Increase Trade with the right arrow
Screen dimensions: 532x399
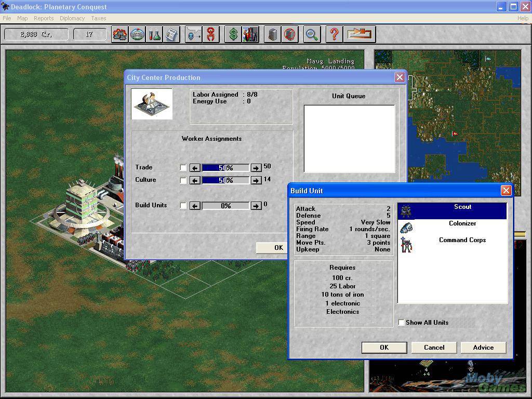(x=256, y=168)
